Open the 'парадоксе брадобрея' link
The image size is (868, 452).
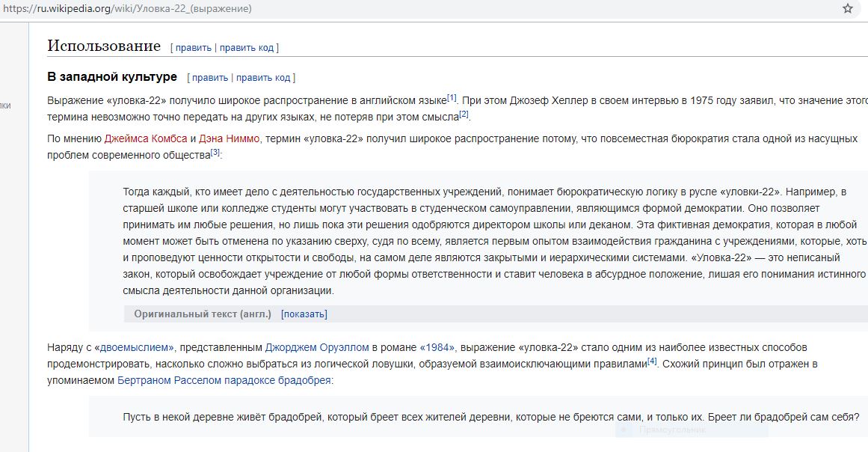(x=277, y=381)
